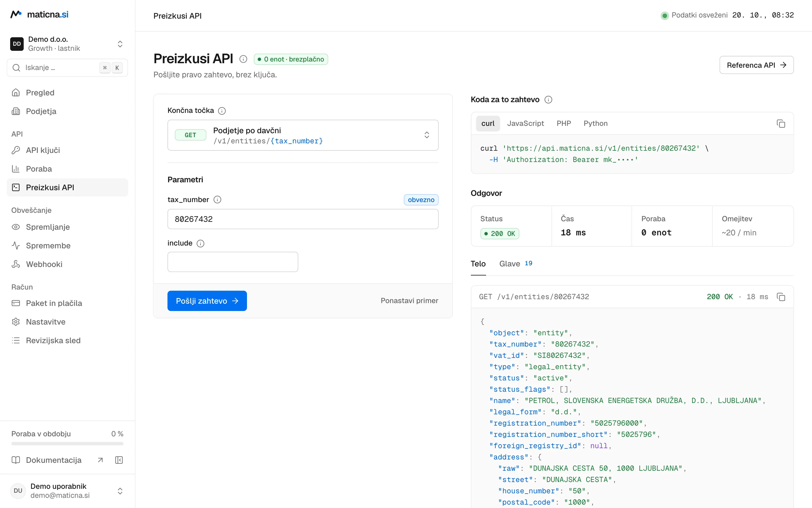Screen dimensions: 812x508
Task: Click the empty include input field
Action: 233,262
